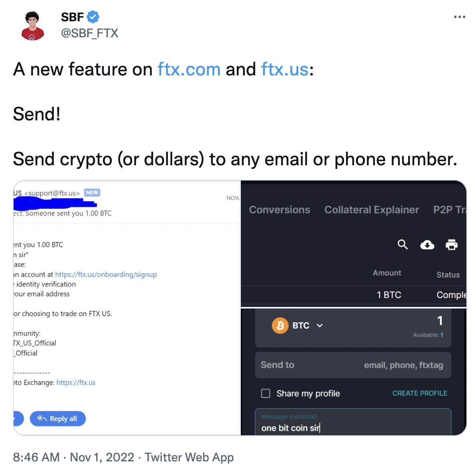
Task: Open the ftx.us link in tweet
Action: pos(285,69)
